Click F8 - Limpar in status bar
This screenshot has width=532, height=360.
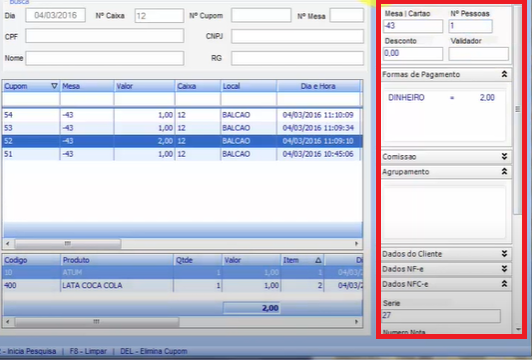(88, 351)
